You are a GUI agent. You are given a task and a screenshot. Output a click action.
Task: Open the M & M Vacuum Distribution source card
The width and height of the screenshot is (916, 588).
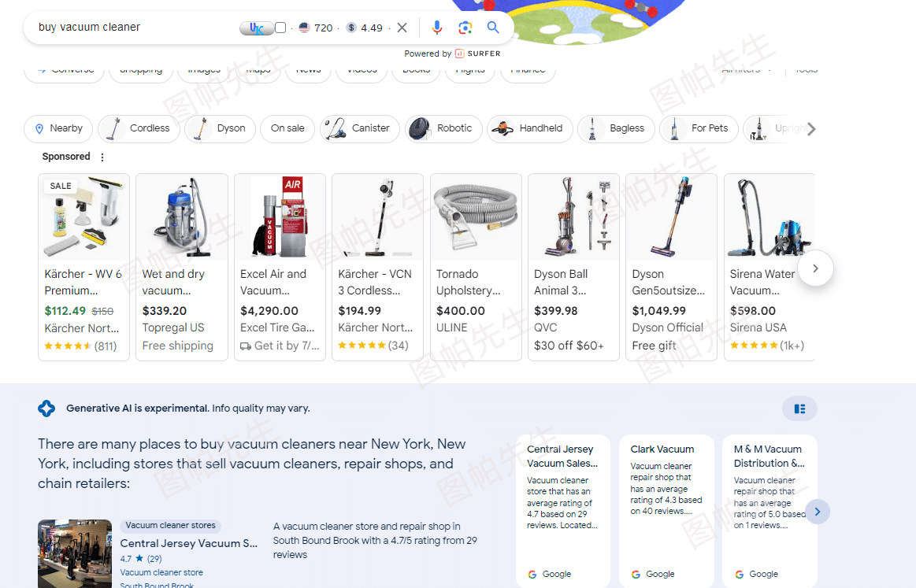[x=770, y=510]
